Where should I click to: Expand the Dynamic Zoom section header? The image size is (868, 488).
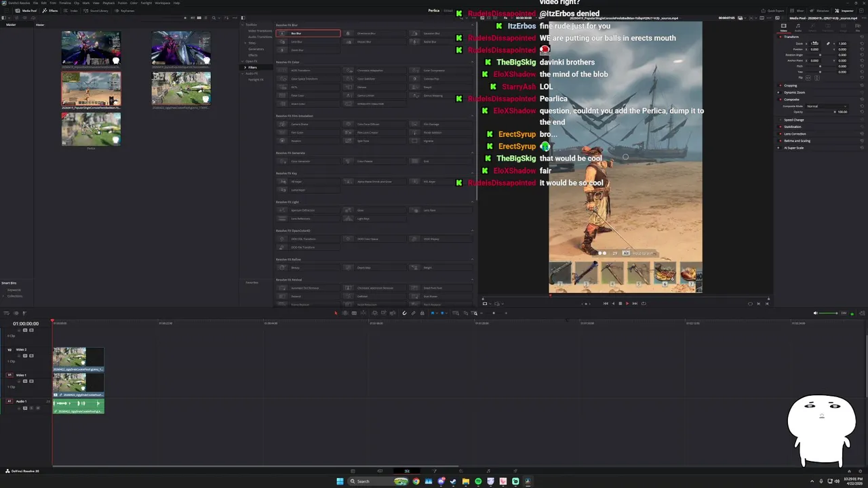coord(795,92)
